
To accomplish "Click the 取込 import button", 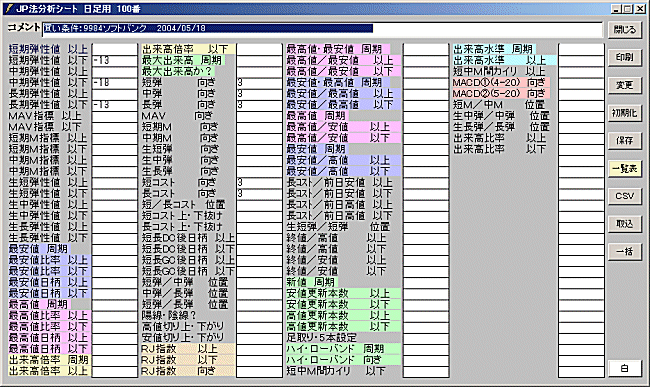I will pyautogui.click(x=625, y=224).
